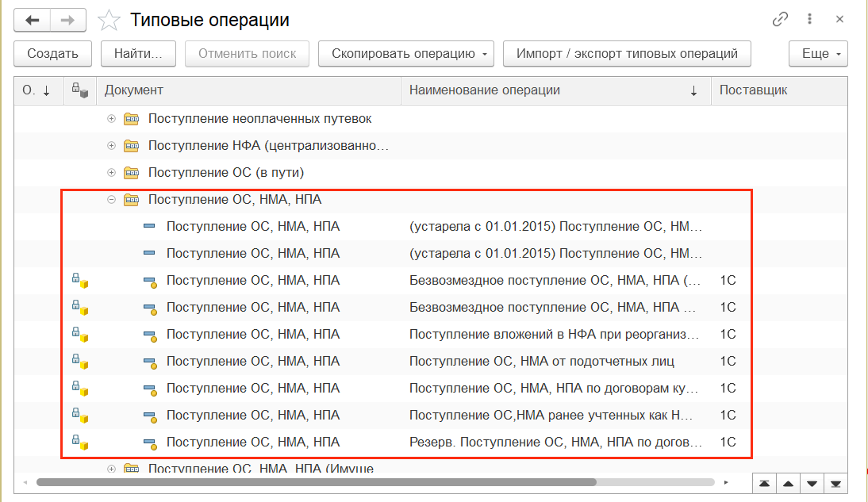Expand the Поступление неоплаченных путевок group
Image resolution: width=868 pixels, height=502 pixels.
[111, 119]
